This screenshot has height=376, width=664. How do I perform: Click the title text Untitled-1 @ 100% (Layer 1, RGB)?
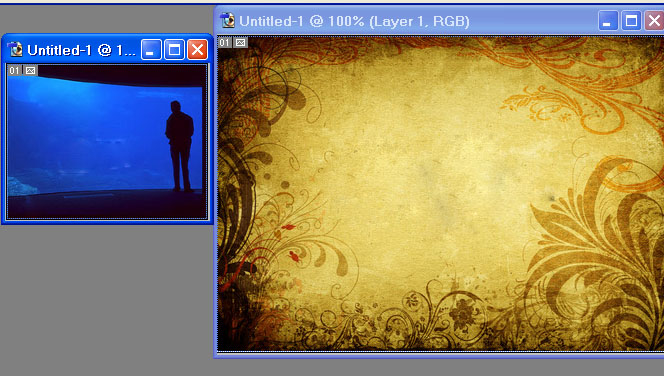(x=354, y=21)
